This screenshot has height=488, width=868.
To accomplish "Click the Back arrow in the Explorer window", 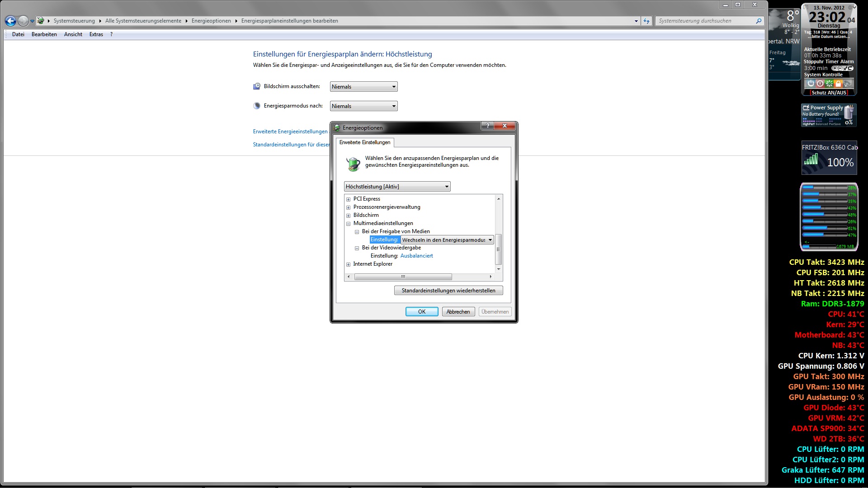I will [10, 21].
